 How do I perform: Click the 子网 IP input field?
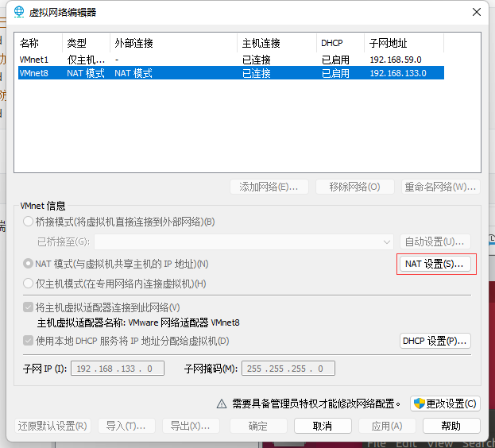click(x=118, y=369)
